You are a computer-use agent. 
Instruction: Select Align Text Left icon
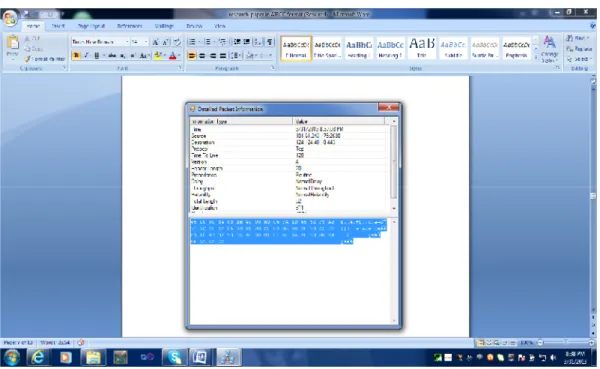[192, 56]
